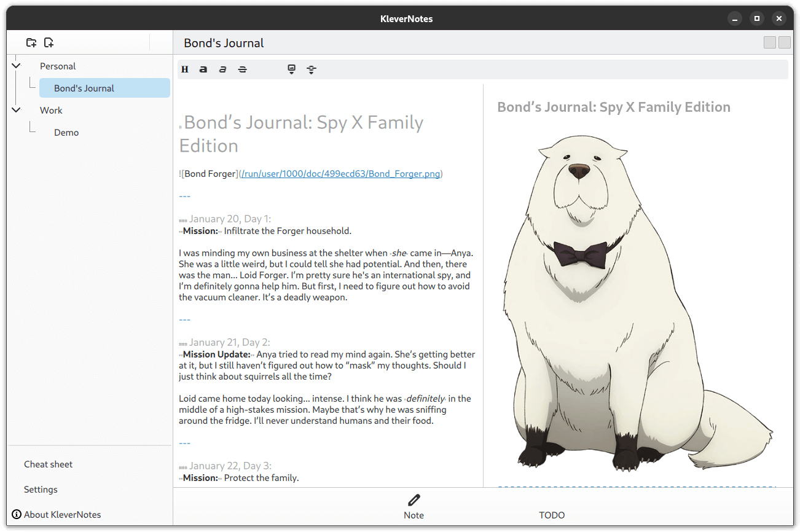This screenshot has height=532, width=800.
Task: Apply heading format with the H icon
Action: coord(184,69)
